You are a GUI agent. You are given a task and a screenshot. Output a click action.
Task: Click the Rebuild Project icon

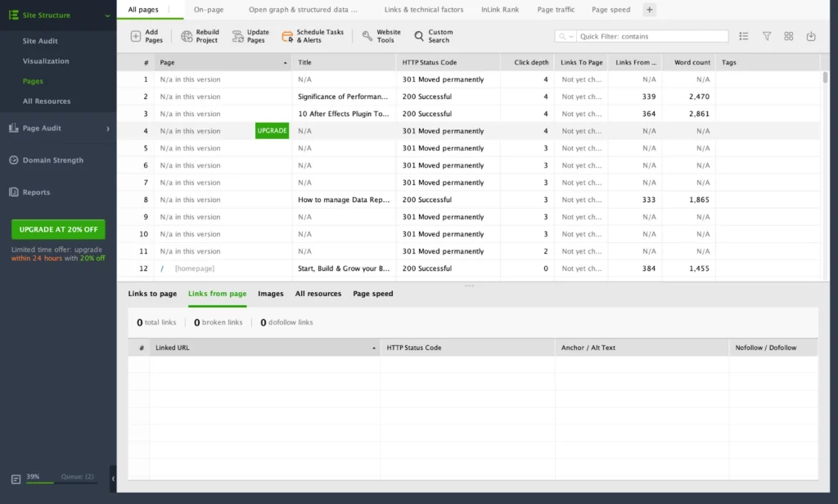(187, 37)
